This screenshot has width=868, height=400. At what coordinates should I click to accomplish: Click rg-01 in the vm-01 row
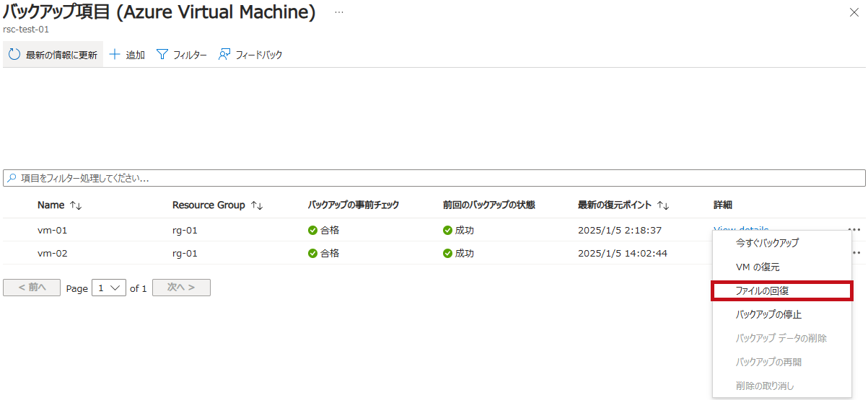point(185,231)
